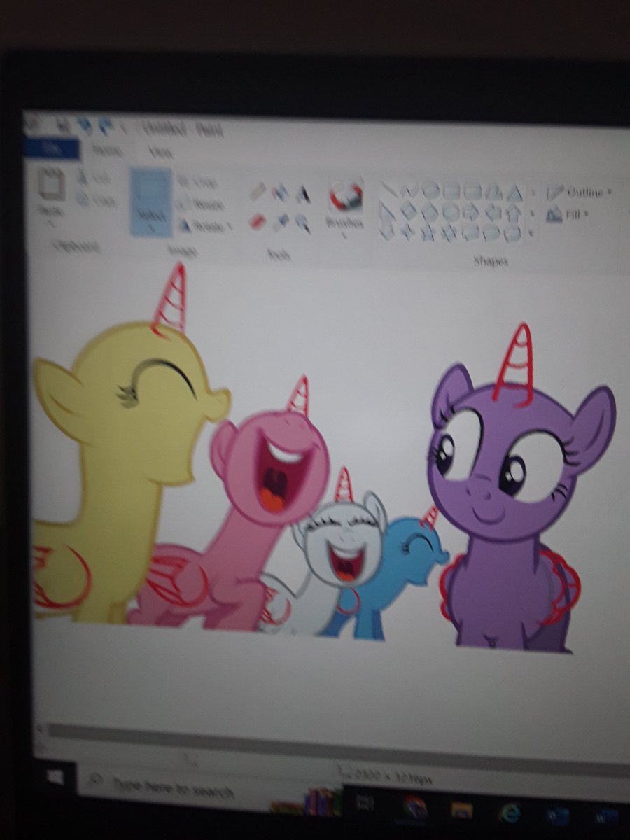Choose the Polygon shape
The image size is (630, 840).
[493, 190]
